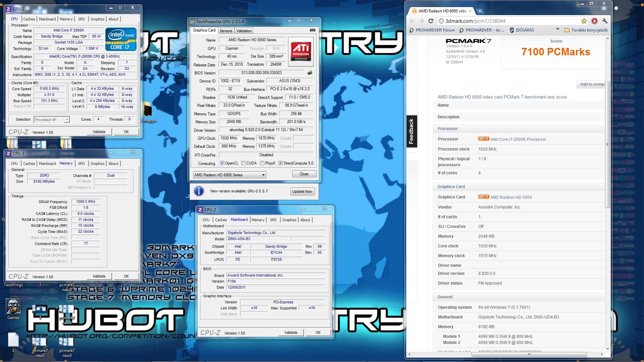The height and width of the screenshot is (362, 644).
Task: Click motherboard model Z68X-UD4-B3 field
Action: pyautogui.click(x=258, y=239)
